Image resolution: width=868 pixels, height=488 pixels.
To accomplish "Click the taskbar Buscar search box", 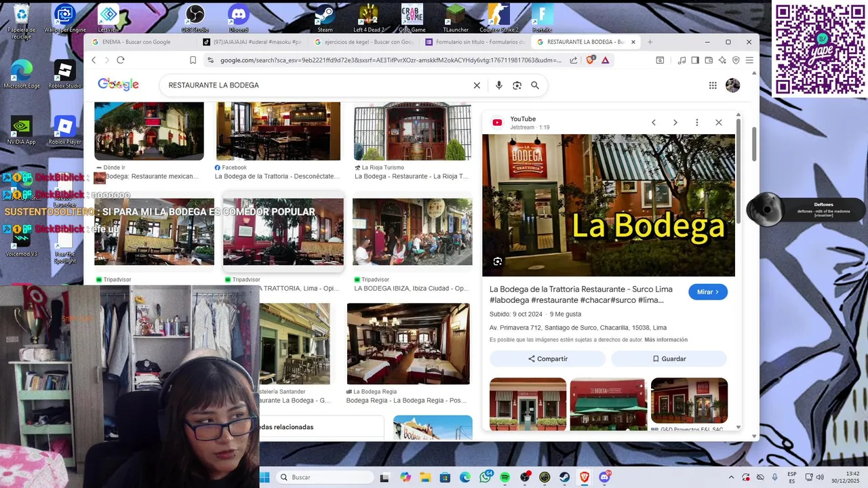I will coord(325,477).
